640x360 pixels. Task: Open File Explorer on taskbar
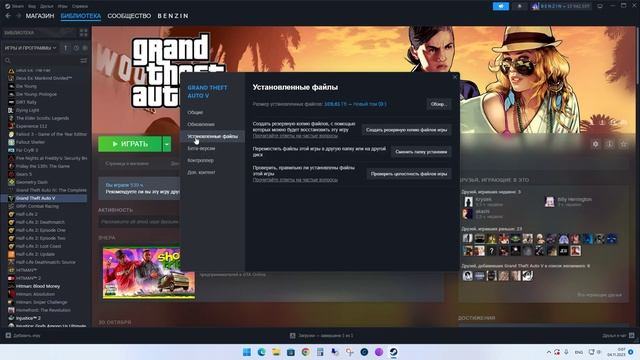point(276,352)
